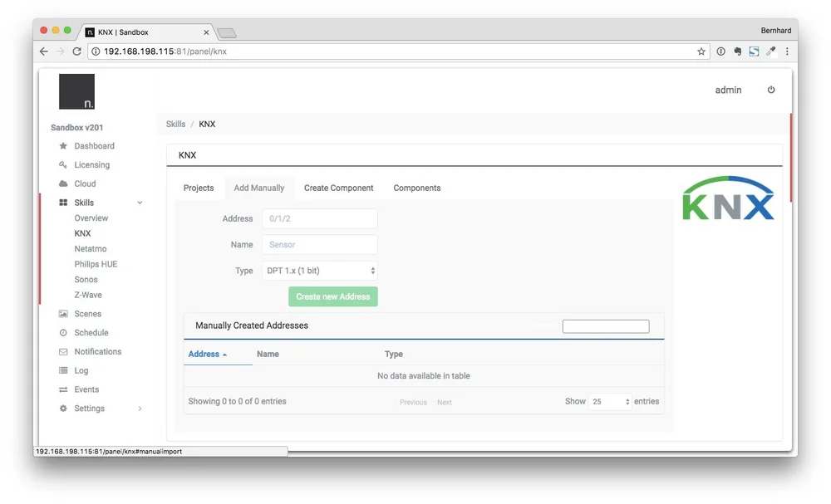Click the site info icon in address bar

coord(96,51)
